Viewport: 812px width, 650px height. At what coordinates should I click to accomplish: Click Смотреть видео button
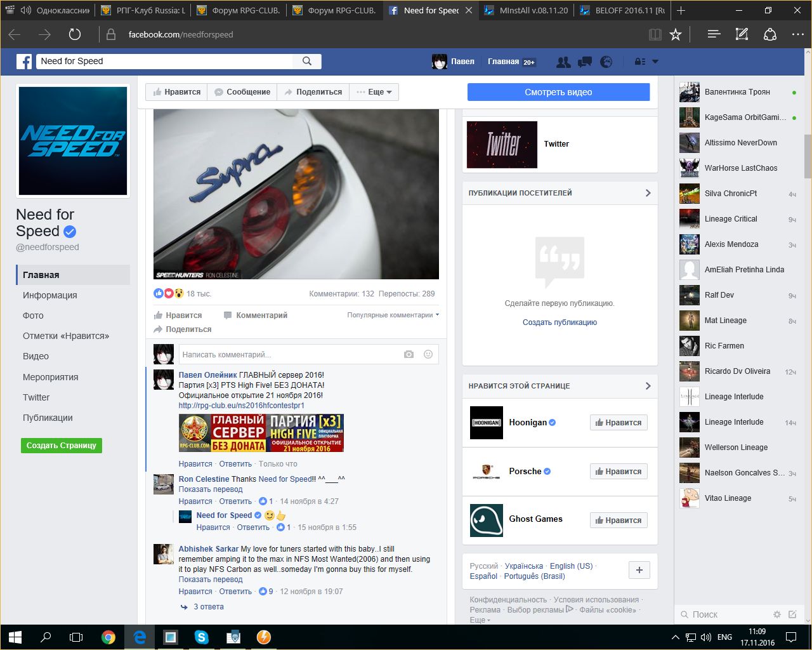tap(558, 92)
